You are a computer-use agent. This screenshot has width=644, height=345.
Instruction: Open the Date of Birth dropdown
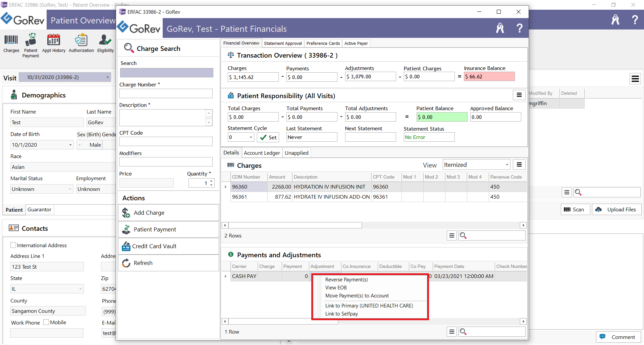pos(70,145)
